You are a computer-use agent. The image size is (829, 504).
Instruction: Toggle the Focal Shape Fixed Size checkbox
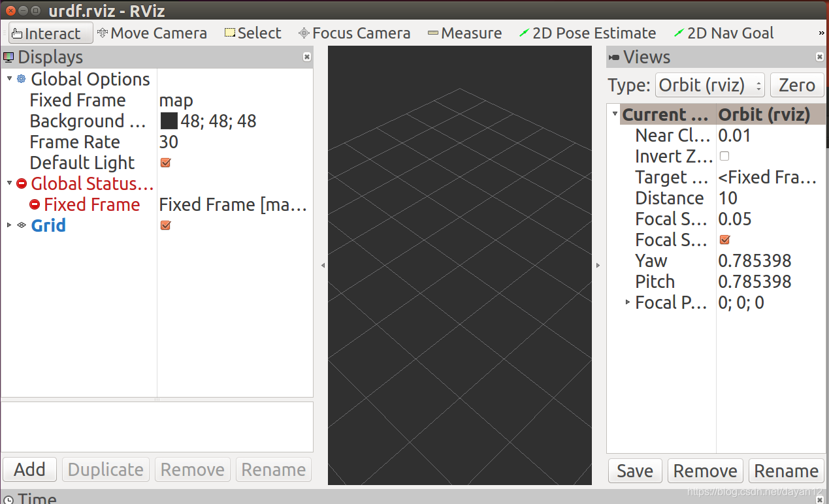tap(724, 240)
